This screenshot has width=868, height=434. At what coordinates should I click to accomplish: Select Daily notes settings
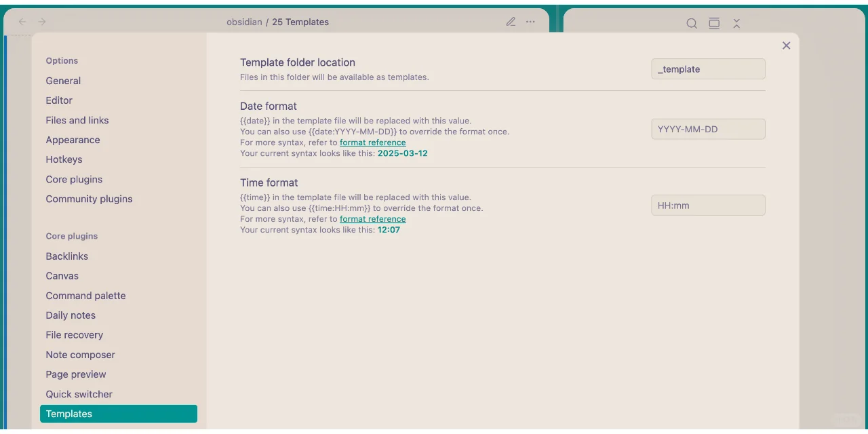[x=119, y=315]
